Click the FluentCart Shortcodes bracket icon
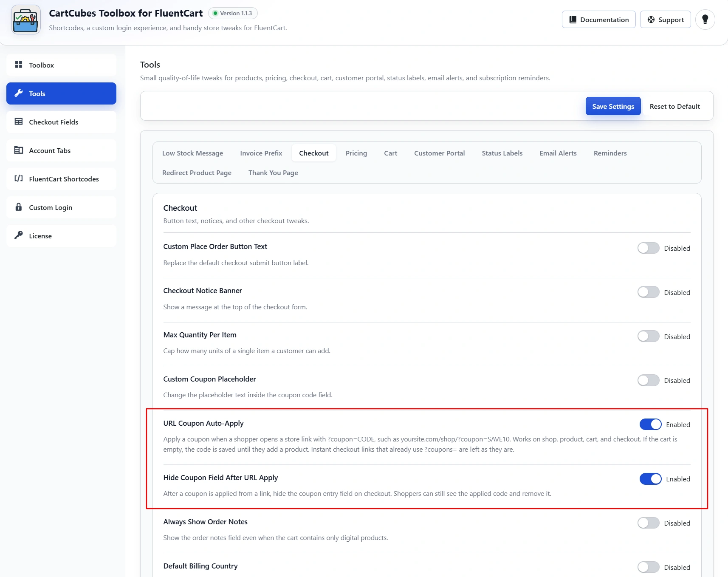 [x=19, y=178]
